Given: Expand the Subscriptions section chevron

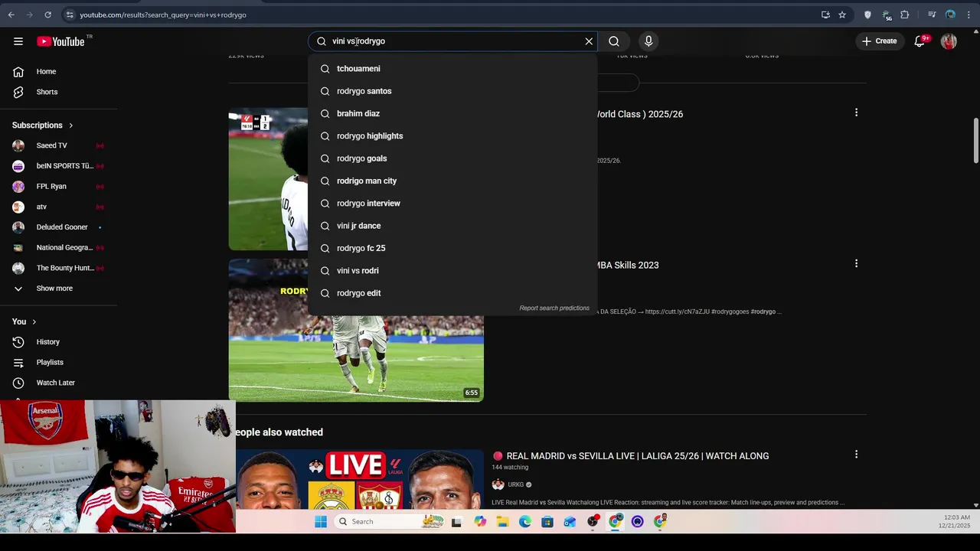Looking at the screenshot, I should point(71,126).
